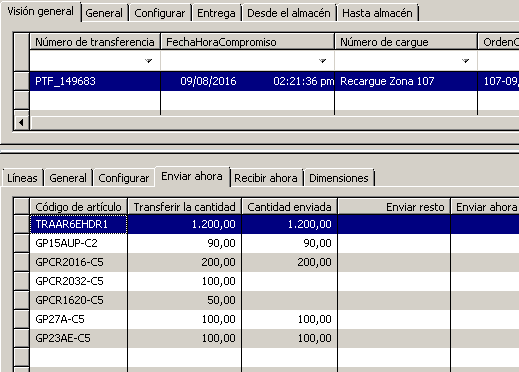Screen dimensions: 519x372
Task: Select article GP15AUP-C2
Action: 78,243
